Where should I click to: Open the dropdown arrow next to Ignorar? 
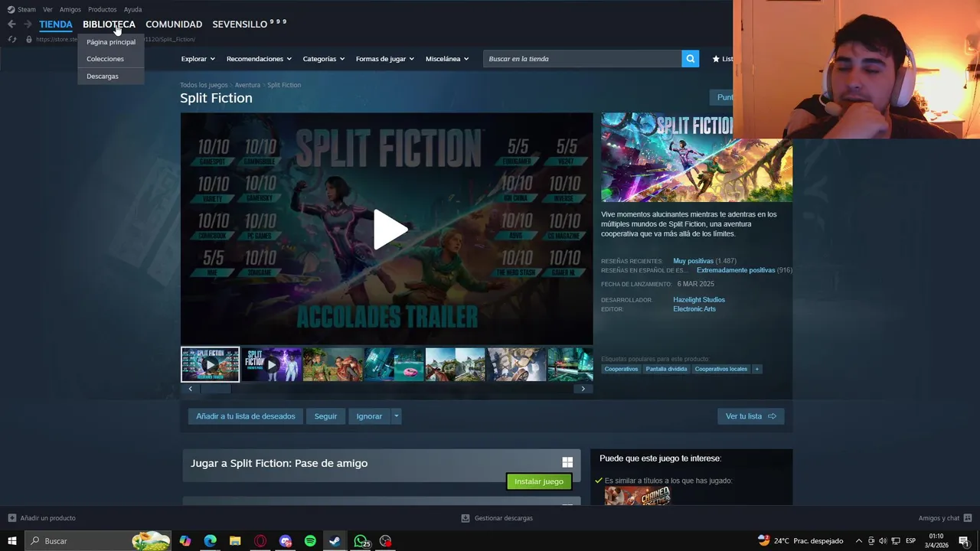tap(396, 416)
